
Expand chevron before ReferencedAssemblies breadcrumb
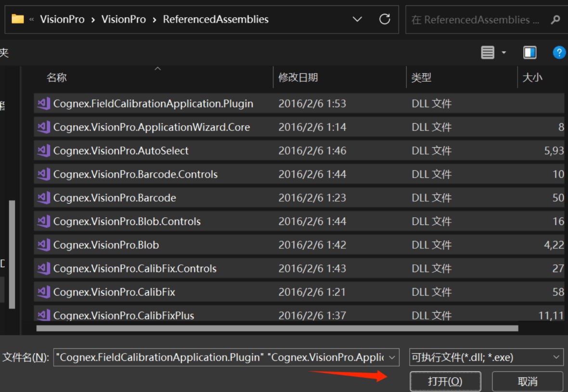(x=155, y=20)
